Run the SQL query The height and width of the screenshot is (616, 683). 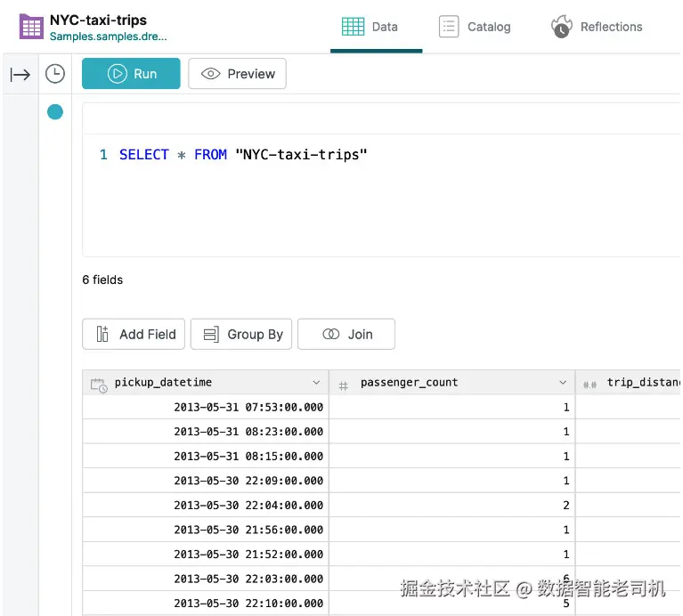(131, 74)
